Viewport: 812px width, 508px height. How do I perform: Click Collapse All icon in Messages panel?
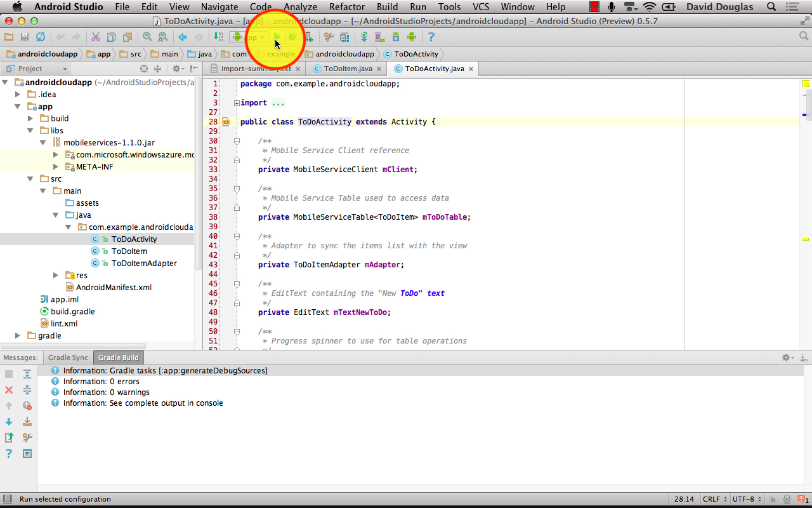tap(27, 389)
